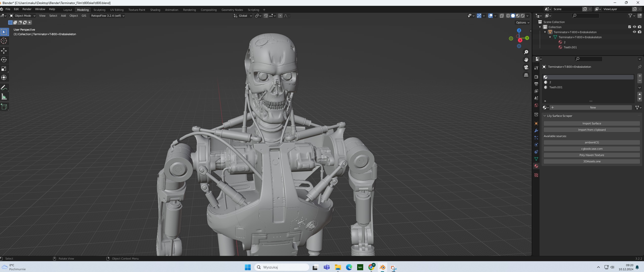Click New material button
The height and width of the screenshot is (272, 644).
(x=591, y=108)
